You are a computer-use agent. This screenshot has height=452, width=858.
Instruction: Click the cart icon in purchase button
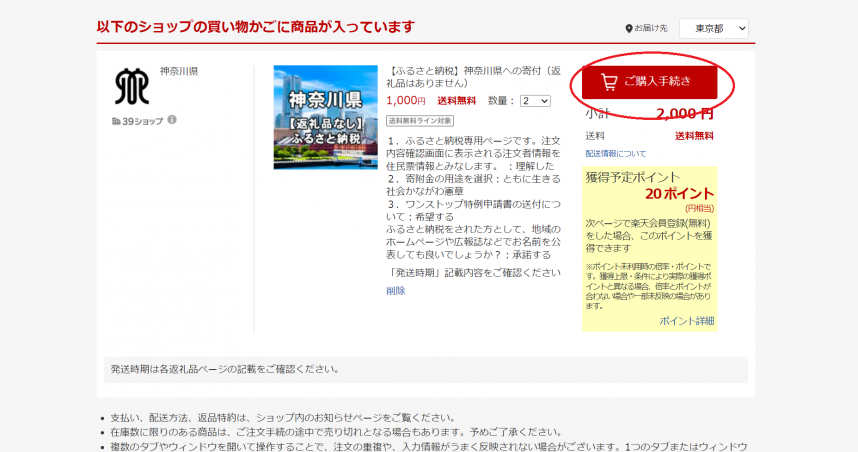(x=608, y=82)
